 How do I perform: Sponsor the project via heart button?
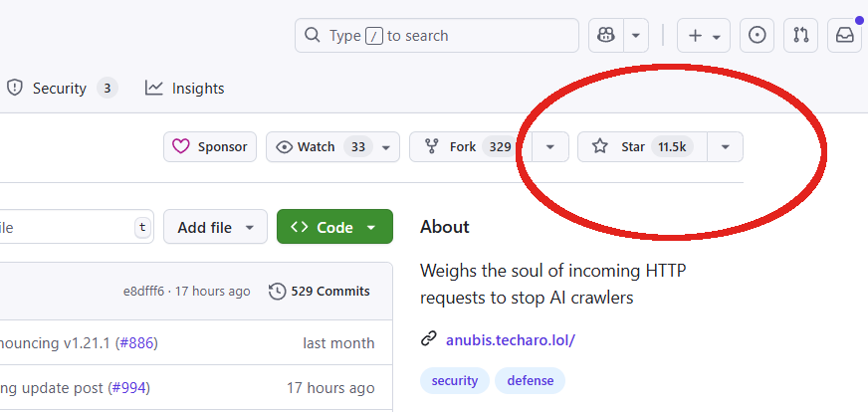click(x=210, y=146)
